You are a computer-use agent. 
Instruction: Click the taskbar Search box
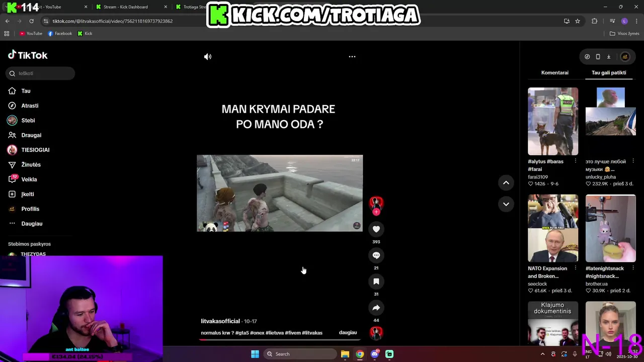pos(300,354)
